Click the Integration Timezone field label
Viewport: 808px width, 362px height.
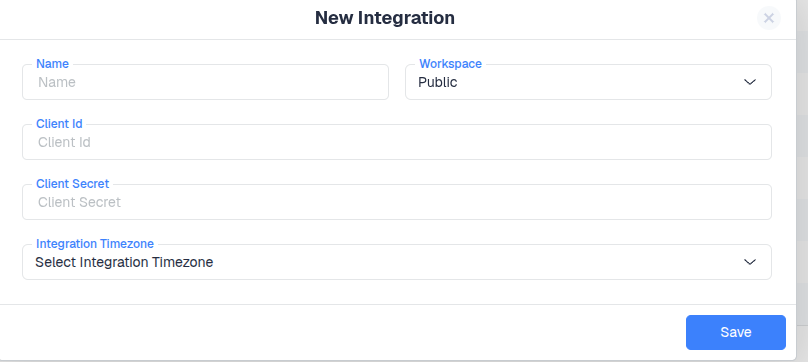pyautogui.click(x=95, y=244)
